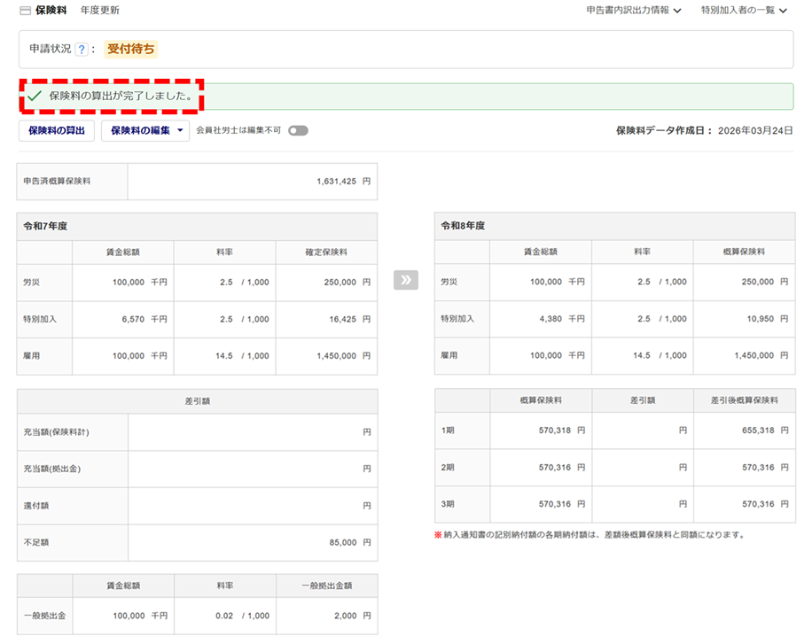Image resolution: width=812 pixels, height=644 pixels.
Task: Click the green checkmark in the completion message
Action: pos(35,96)
